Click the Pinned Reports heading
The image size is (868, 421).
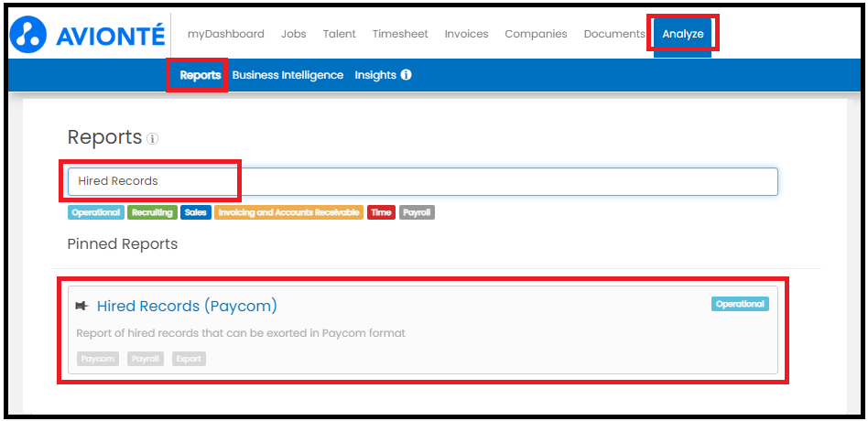123,244
